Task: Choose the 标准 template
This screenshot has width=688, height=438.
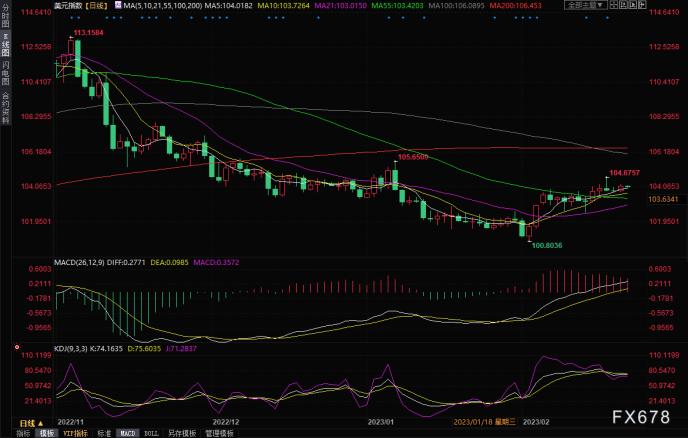Action: [x=104, y=433]
